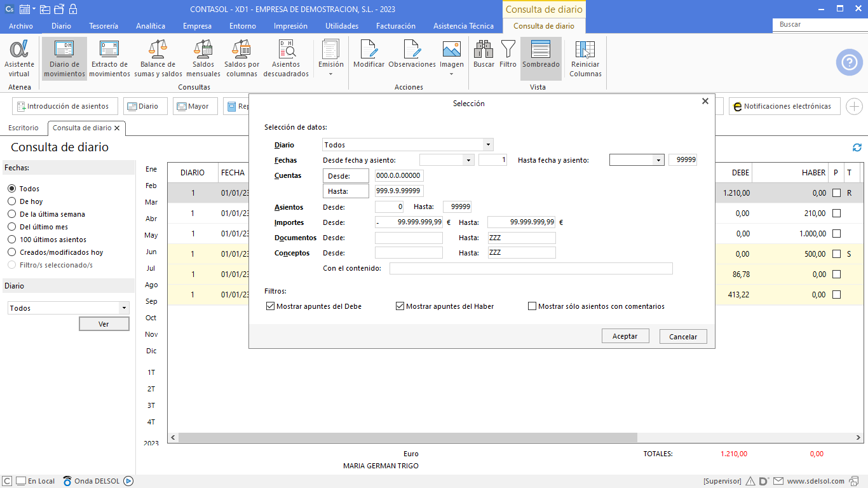This screenshot has width=868, height=488.
Task: Open the blue help question mark
Action: (849, 62)
